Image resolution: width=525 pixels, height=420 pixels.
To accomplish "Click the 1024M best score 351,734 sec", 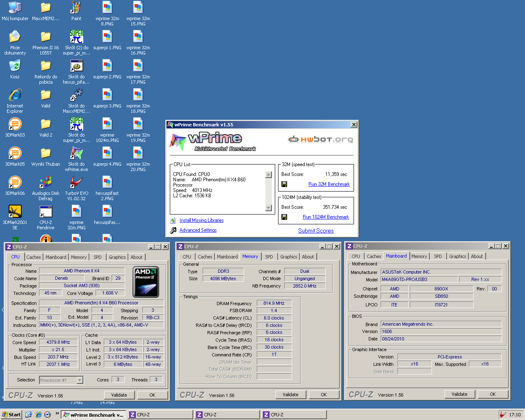I will tap(335, 207).
